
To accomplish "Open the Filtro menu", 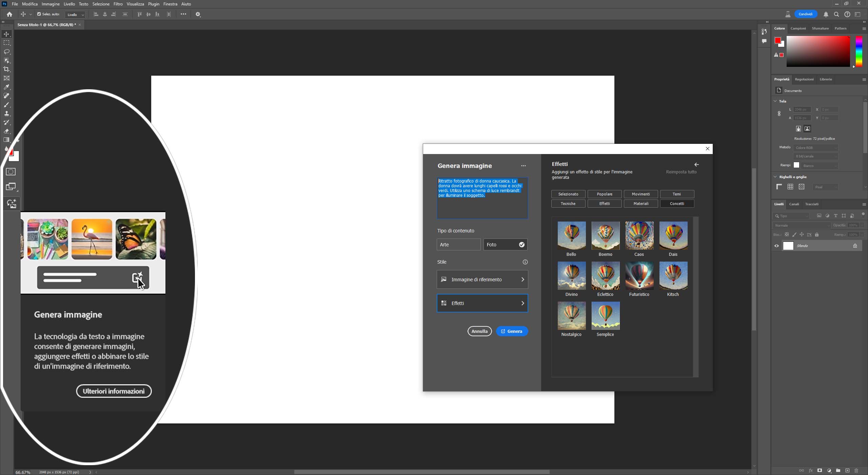I will pyautogui.click(x=118, y=4).
